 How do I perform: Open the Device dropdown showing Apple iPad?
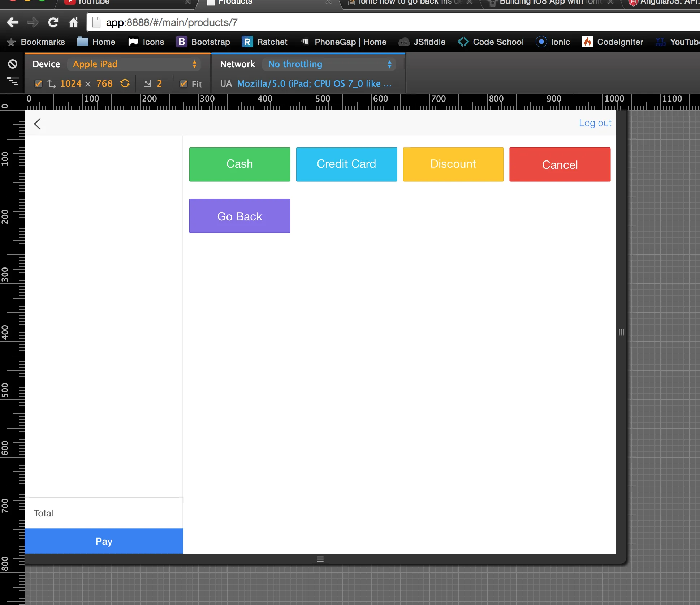coord(134,64)
